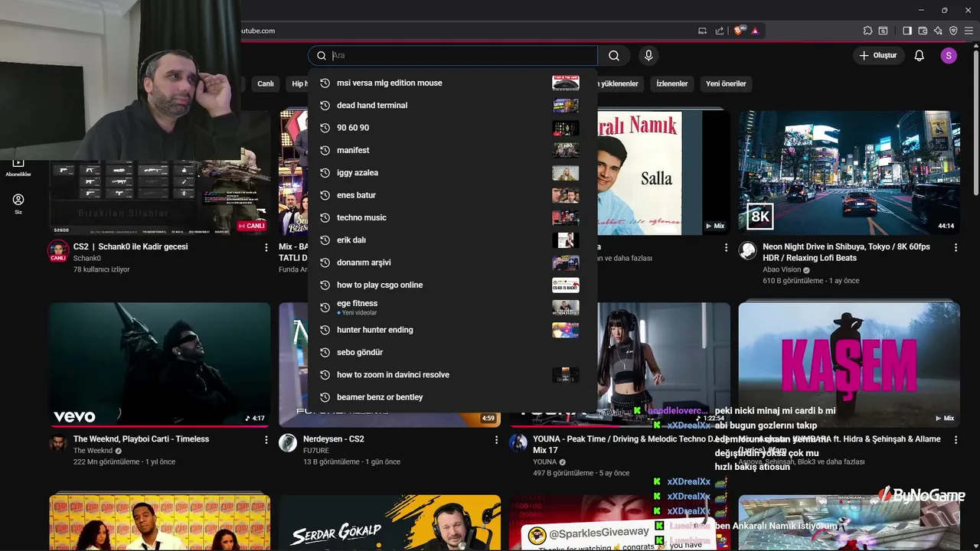This screenshot has height=551, width=980.
Task: Select 'sebo göndür' search suggestion
Action: tap(452, 352)
